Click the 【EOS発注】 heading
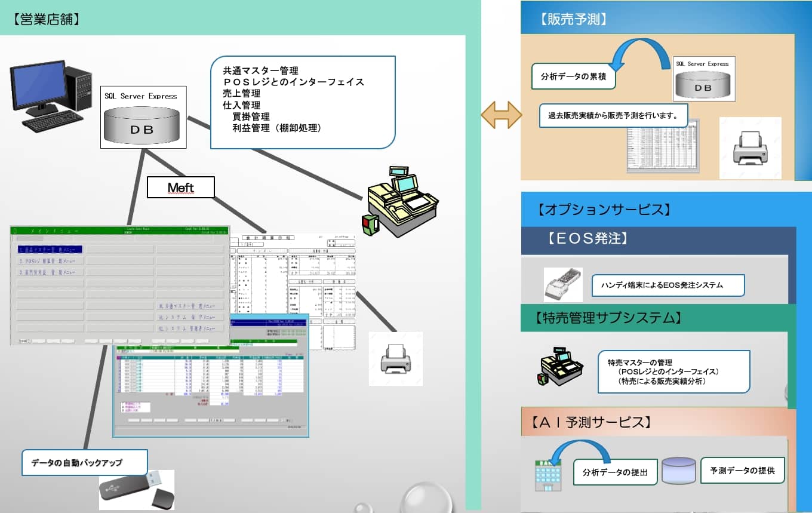The width and height of the screenshot is (812, 513). point(588,239)
